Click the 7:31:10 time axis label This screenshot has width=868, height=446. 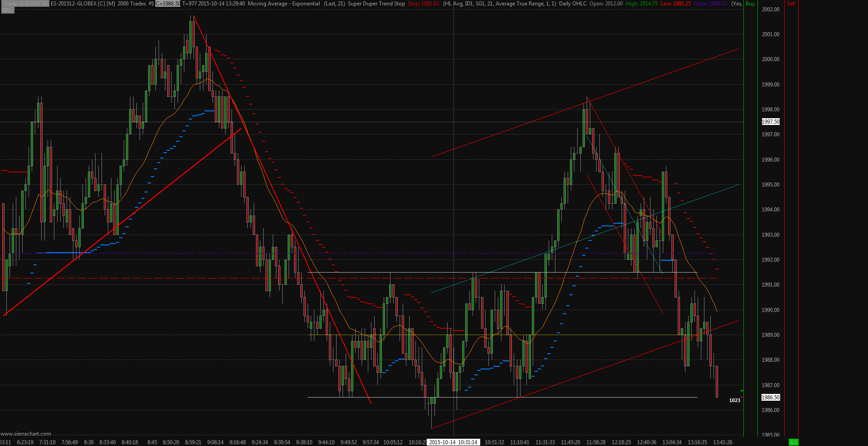tap(47, 442)
